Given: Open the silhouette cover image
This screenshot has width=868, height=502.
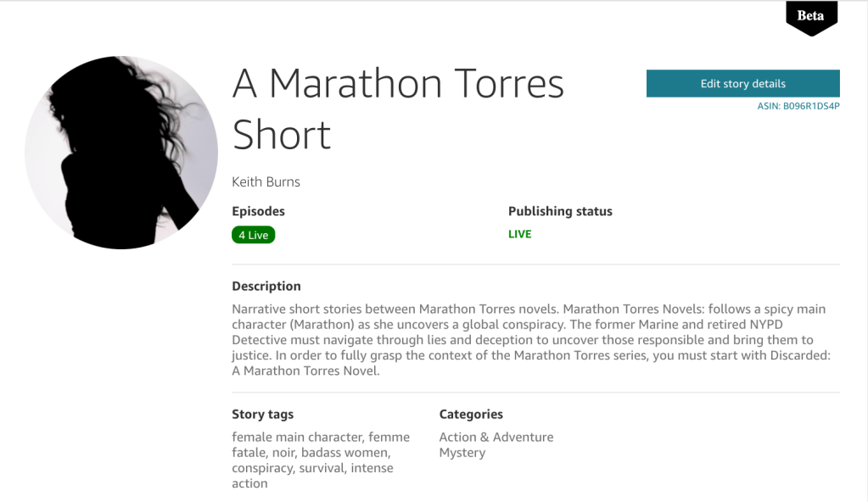Looking at the screenshot, I should click(121, 153).
